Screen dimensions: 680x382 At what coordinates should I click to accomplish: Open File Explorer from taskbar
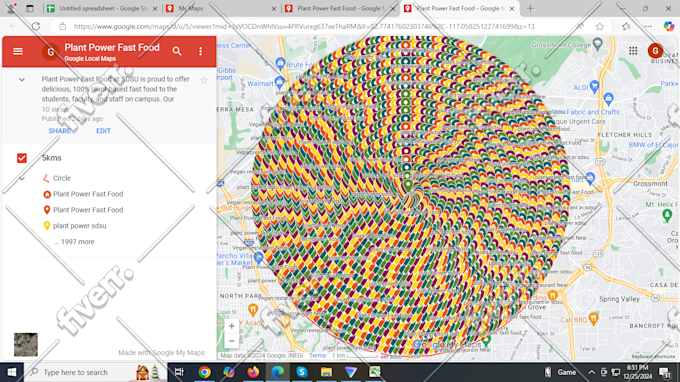pos(326,372)
